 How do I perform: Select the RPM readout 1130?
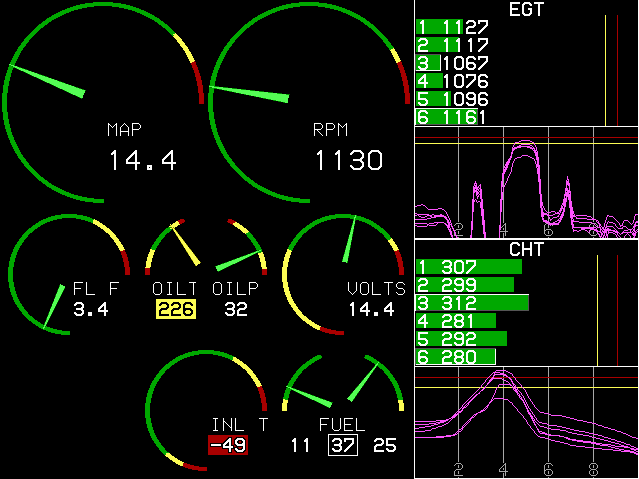[347, 160]
